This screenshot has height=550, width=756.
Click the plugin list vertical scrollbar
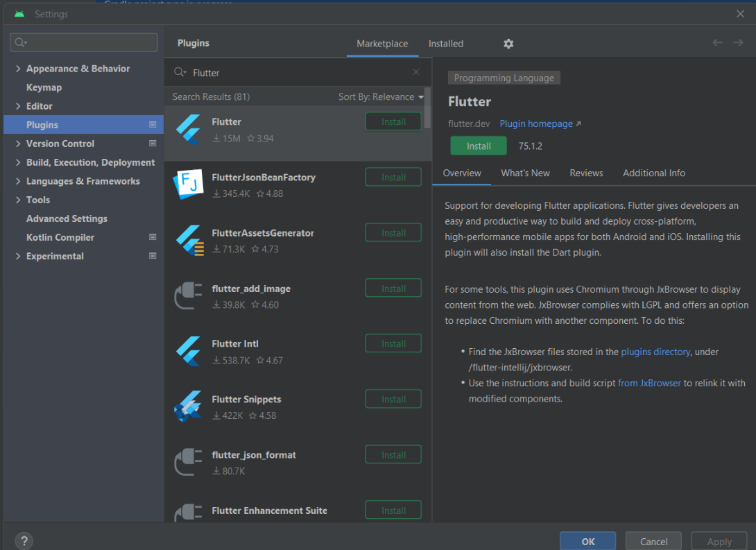click(427, 108)
